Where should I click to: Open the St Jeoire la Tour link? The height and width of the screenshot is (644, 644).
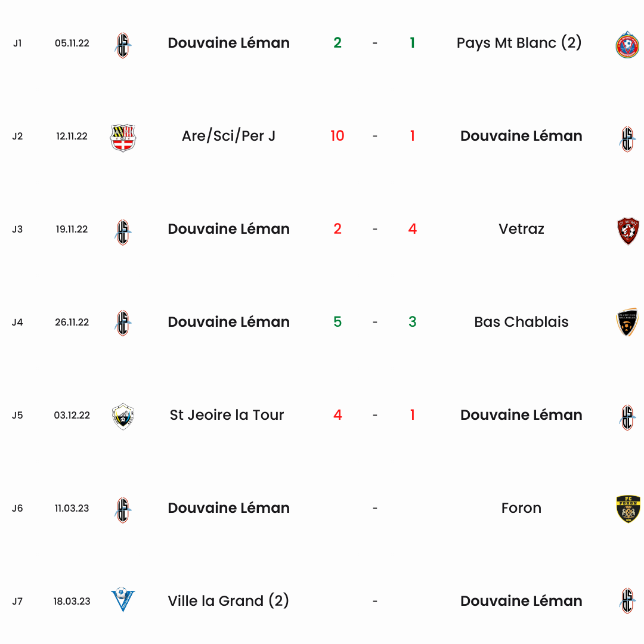pyautogui.click(x=227, y=415)
